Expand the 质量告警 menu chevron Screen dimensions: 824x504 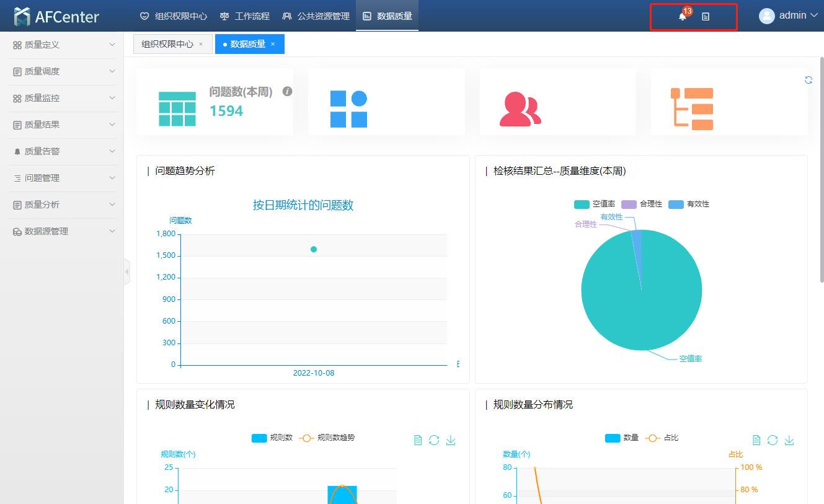(112, 151)
